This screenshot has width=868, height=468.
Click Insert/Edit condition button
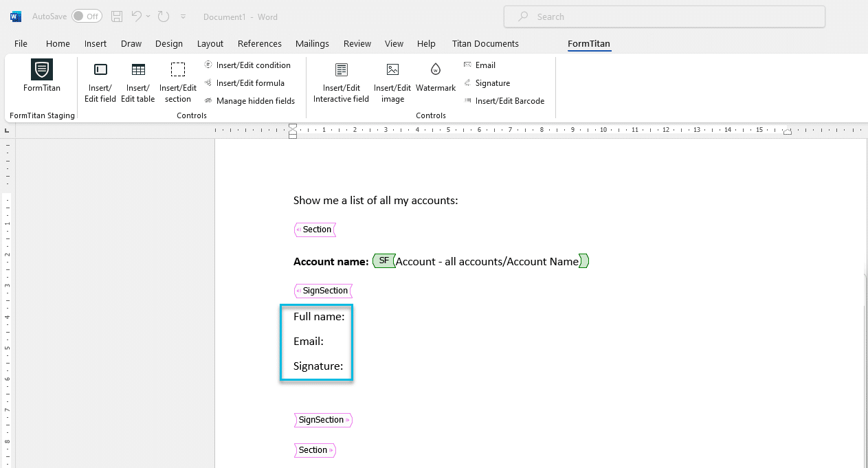coord(247,65)
